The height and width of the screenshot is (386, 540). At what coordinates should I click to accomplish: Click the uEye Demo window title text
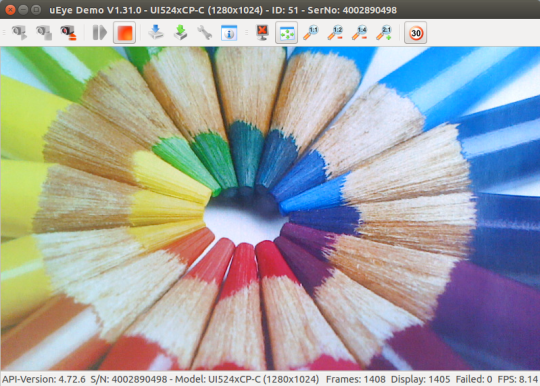coord(223,10)
